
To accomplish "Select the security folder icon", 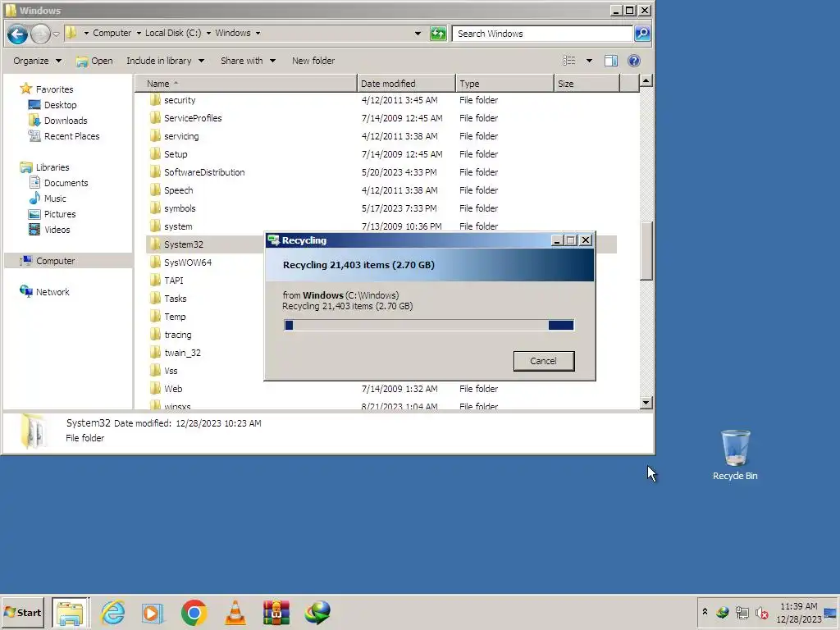I will [155, 100].
